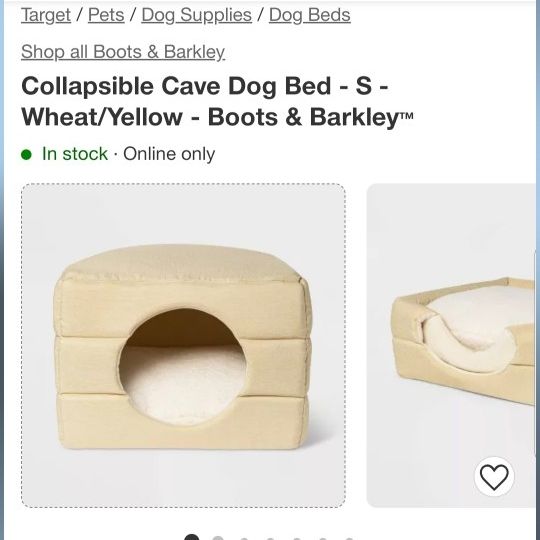
Task: Open the cave-shaped dog bed main photo
Action: 184,345
